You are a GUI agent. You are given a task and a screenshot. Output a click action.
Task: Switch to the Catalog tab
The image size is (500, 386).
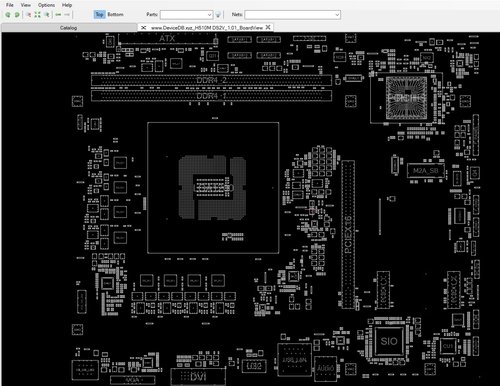[69, 28]
